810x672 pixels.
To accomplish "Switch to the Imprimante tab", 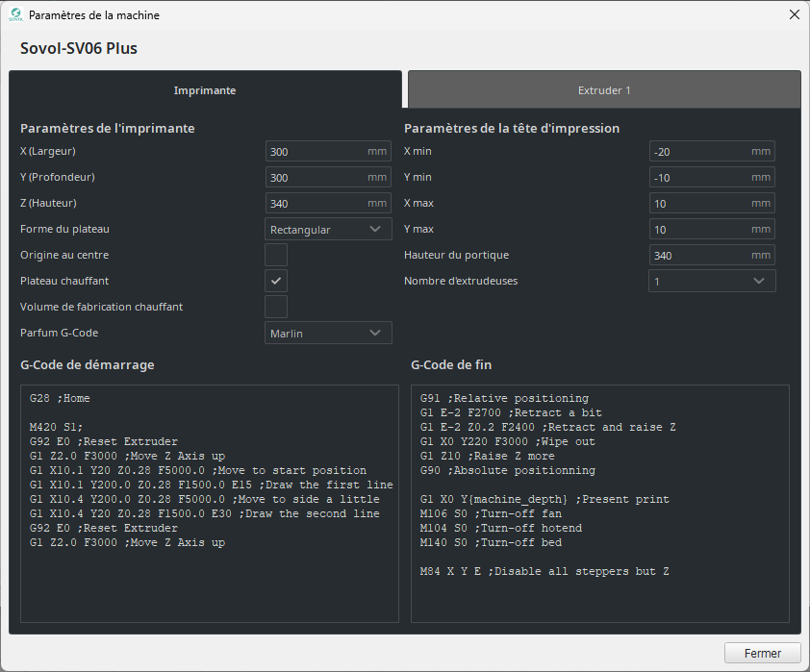I will point(205,89).
